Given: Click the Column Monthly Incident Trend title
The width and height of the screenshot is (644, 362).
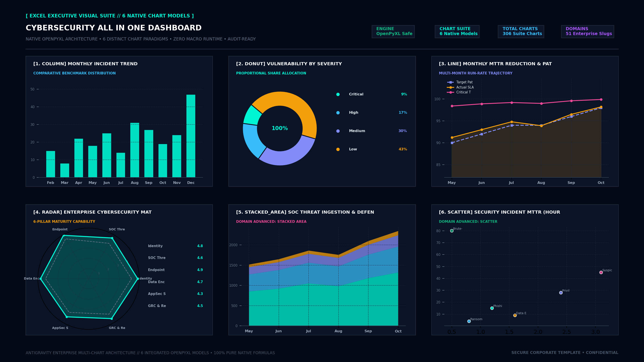Looking at the screenshot, I should pos(85,64).
